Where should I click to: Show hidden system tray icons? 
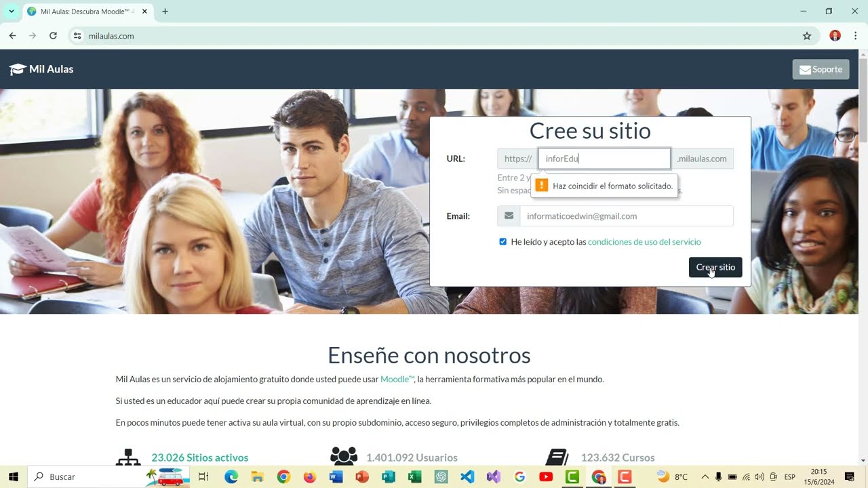coord(705,477)
